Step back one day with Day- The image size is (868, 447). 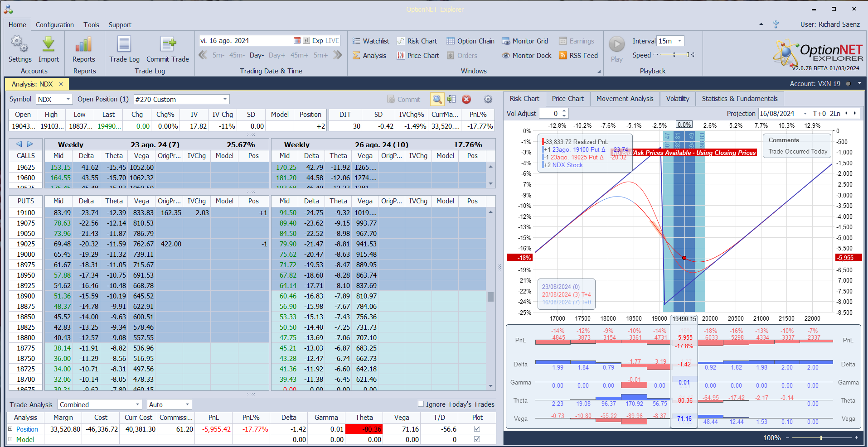257,55
